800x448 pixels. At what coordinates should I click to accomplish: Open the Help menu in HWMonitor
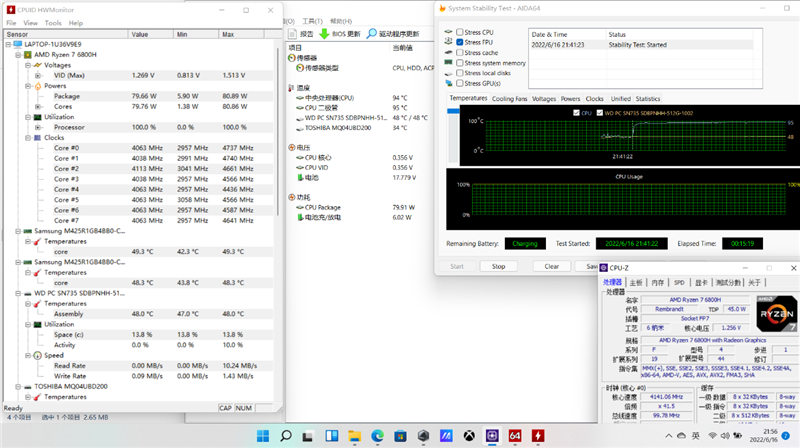click(76, 23)
